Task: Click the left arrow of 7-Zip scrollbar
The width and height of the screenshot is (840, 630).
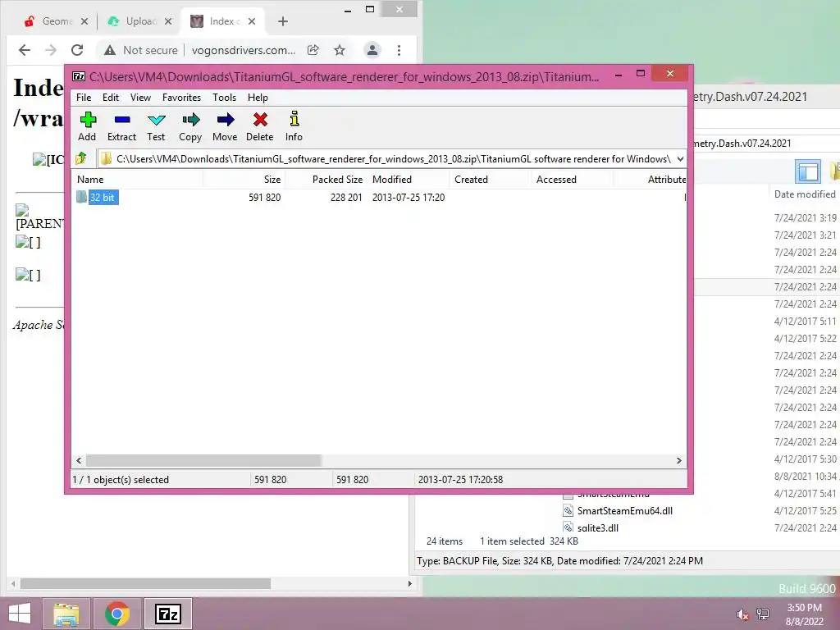Action: tap(79, 461)
